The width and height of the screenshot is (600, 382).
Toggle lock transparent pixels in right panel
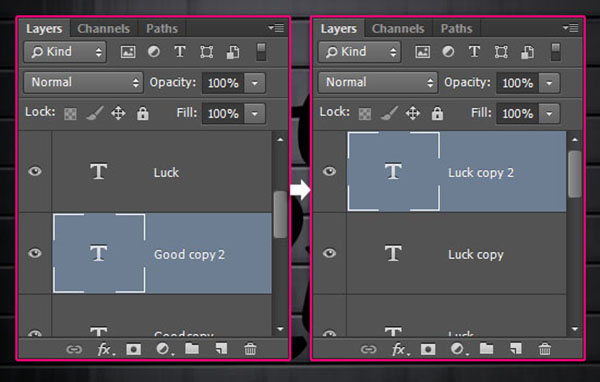coord(365,114)
